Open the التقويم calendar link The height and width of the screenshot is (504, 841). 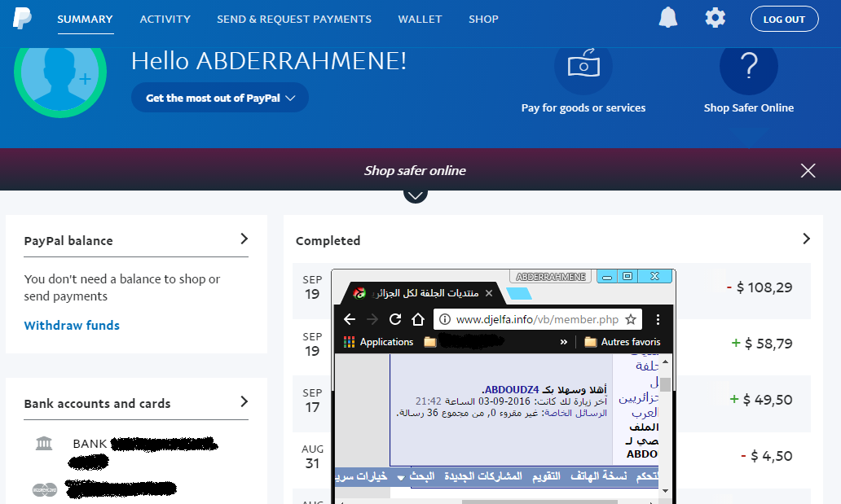tap(546, 476)
